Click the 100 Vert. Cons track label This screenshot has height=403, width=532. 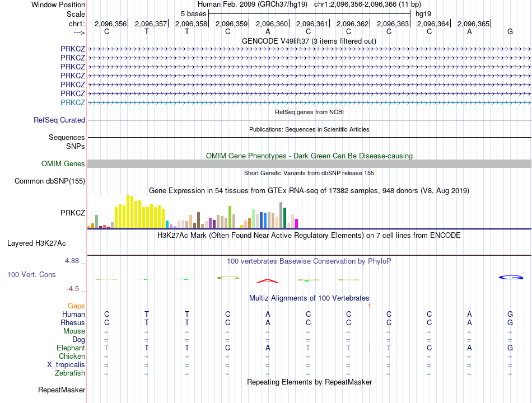31,274
